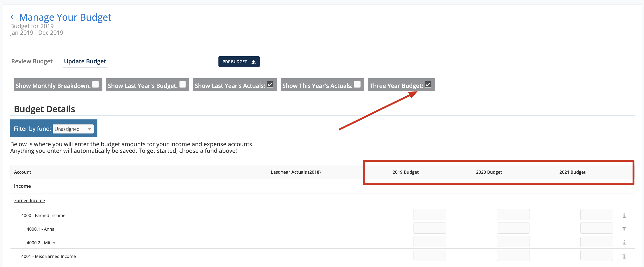
Task: Click 2021 Budget field for 4000 - Earned Income
Action: 597,215
